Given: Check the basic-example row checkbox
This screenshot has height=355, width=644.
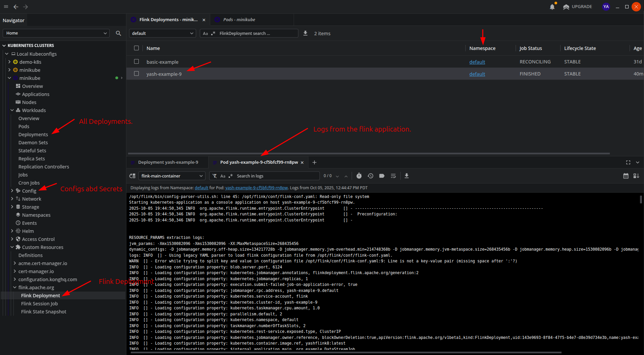Looking at the screenshot, I should [x=136, y=61].
